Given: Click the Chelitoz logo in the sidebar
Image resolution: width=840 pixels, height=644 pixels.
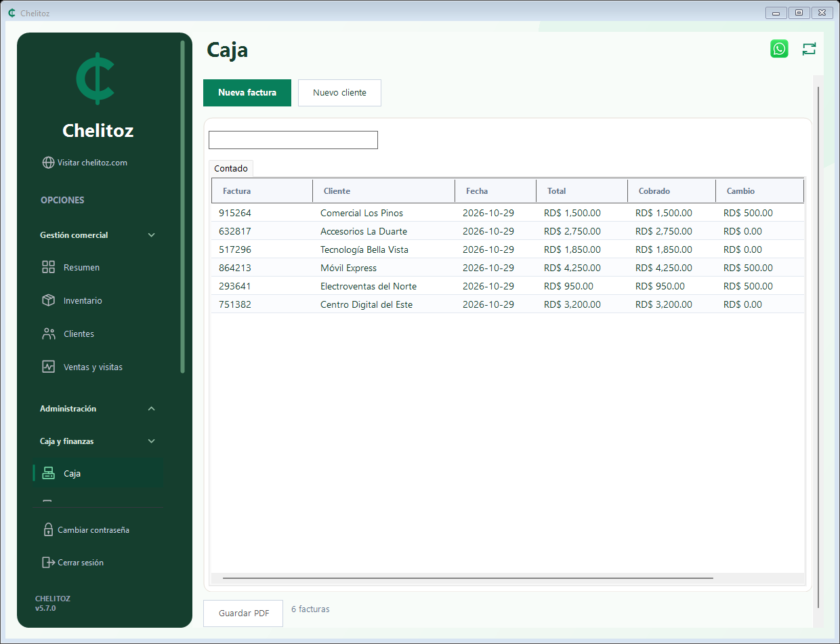Looking at the screenshot, I should click(x=96, y=78).
